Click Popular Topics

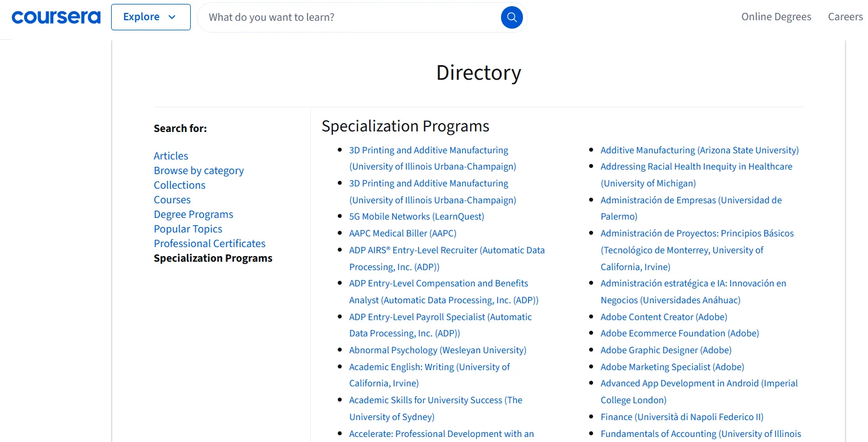[x=188, y=229]
